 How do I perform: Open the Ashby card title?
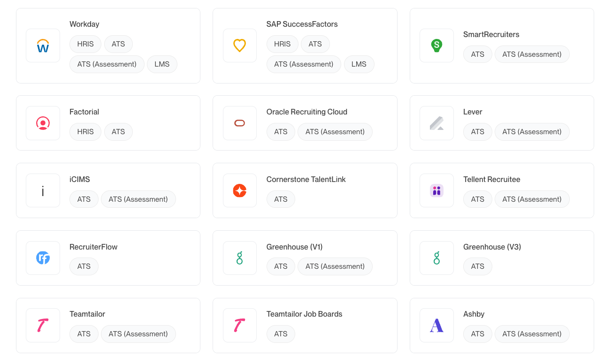click(474, 314)
